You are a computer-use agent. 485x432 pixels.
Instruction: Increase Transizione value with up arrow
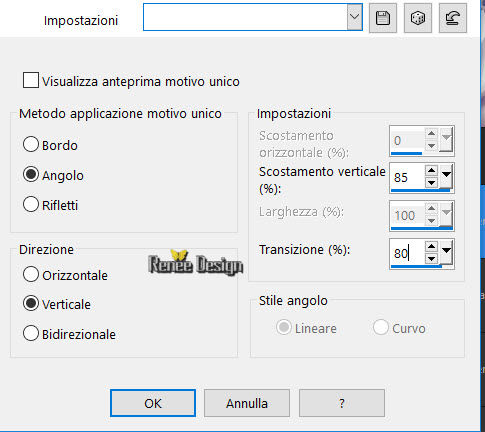click(432, 247)
